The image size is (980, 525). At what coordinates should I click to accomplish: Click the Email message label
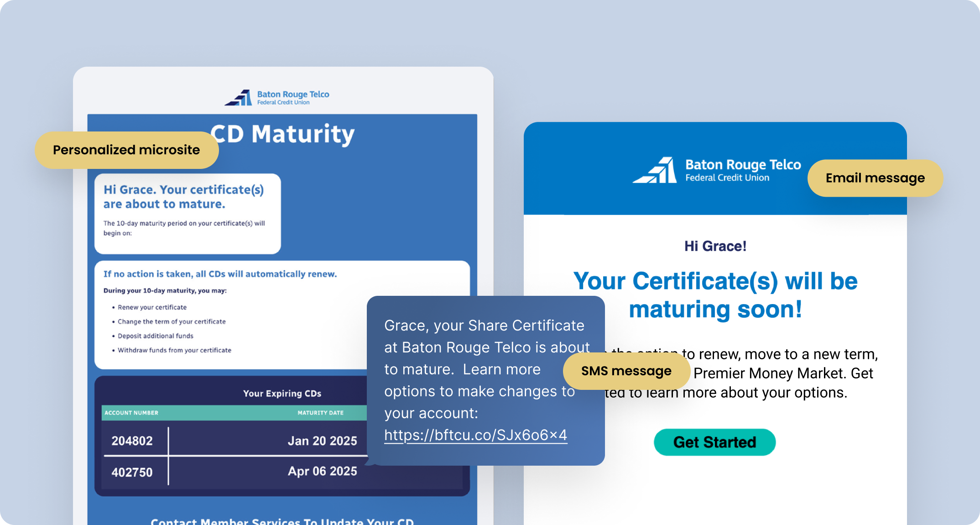pyautogui.click(x=875, y=178)
